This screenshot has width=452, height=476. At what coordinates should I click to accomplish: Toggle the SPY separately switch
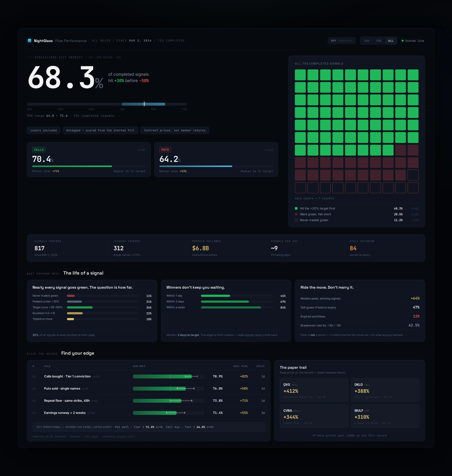(x=341, y=41)
